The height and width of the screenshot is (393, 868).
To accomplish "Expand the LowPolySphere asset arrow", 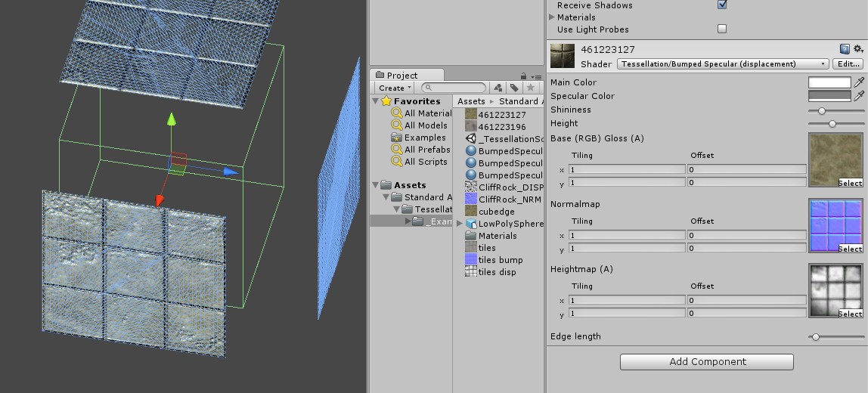I will point(460,224).
